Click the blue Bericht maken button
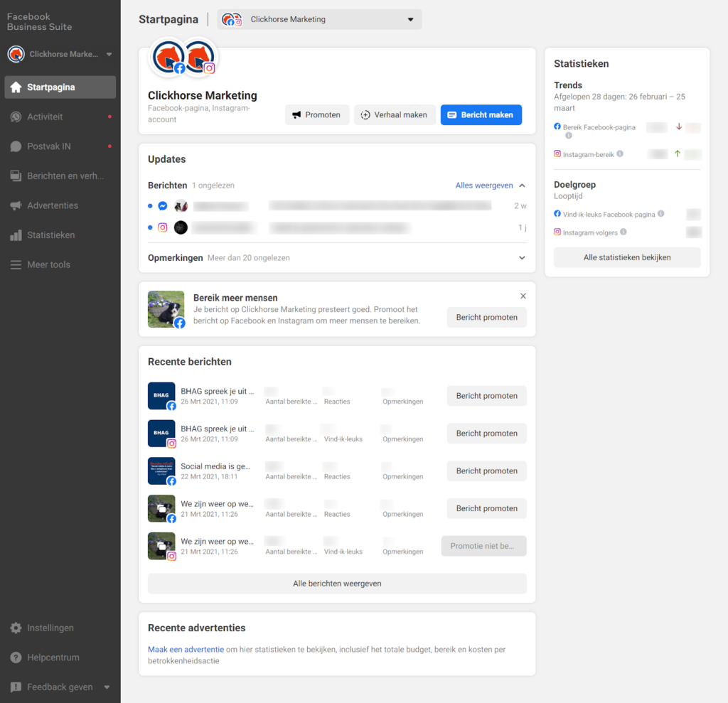Screen dimensions: 728x703 tap(481, 114)
